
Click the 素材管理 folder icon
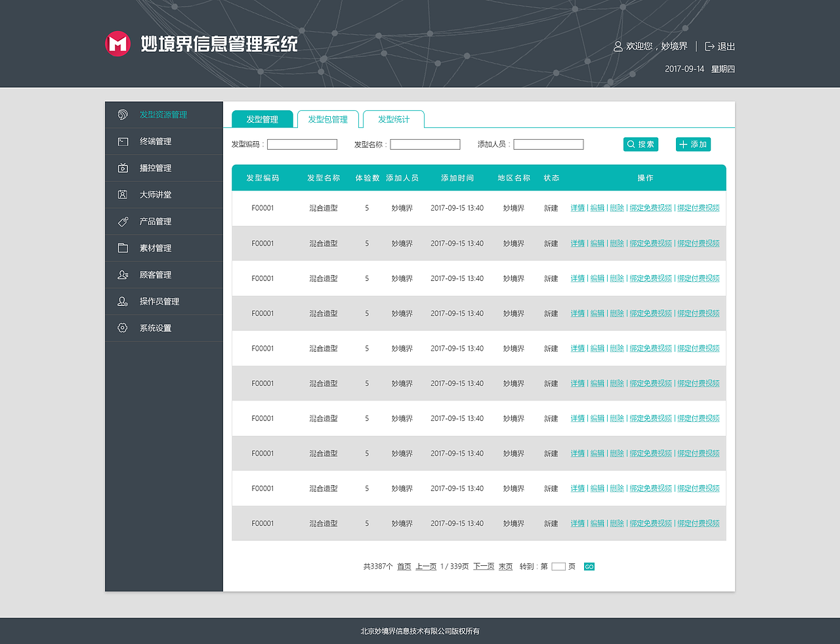pos(122,247)
